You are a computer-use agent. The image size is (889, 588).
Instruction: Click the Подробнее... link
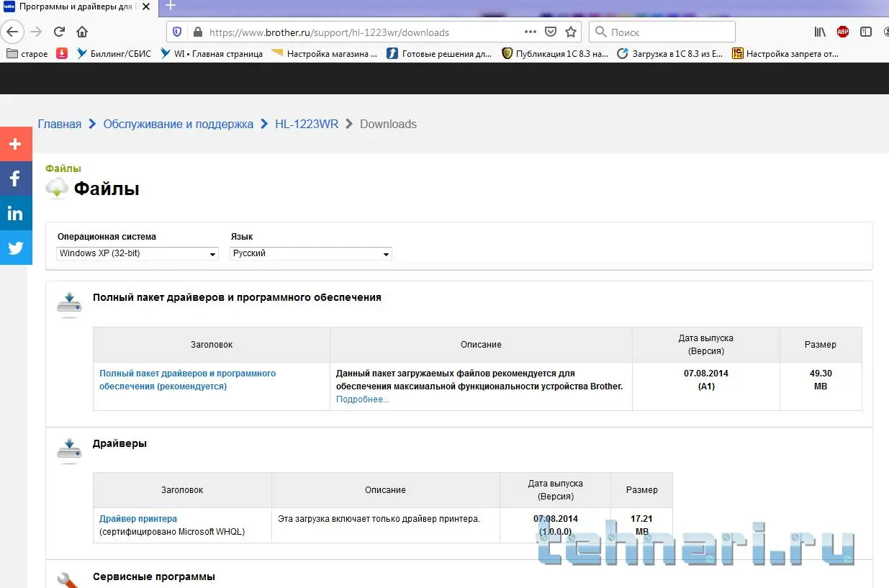tap(362, 399)
